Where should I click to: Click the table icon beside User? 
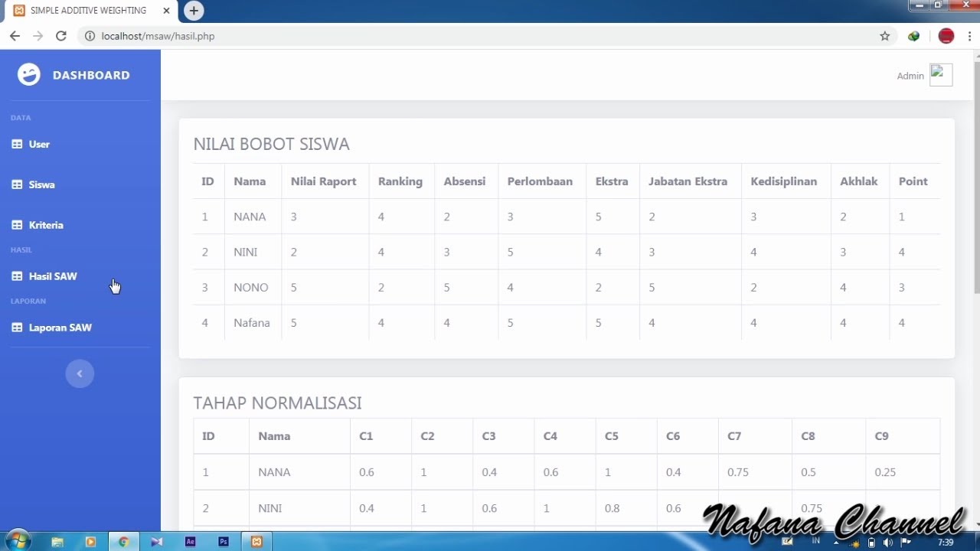coord(17,144)
